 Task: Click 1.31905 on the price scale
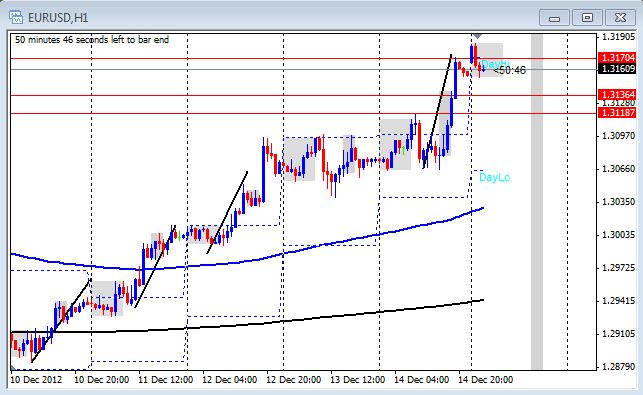click(618, 37)
